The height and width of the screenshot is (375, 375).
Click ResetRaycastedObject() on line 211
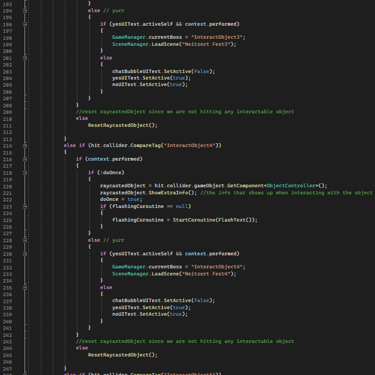pos(122,125)
